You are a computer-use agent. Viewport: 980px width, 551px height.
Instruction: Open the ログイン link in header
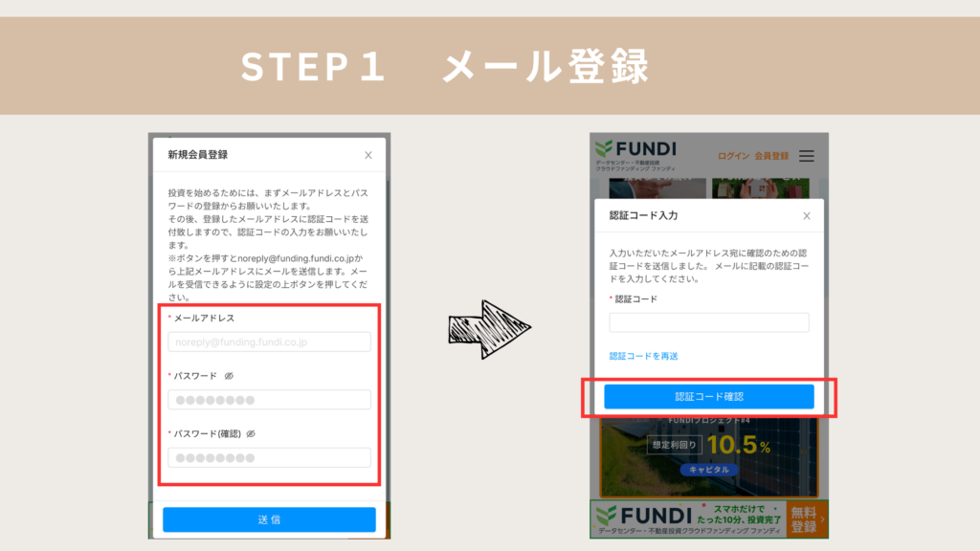[733, 156]
